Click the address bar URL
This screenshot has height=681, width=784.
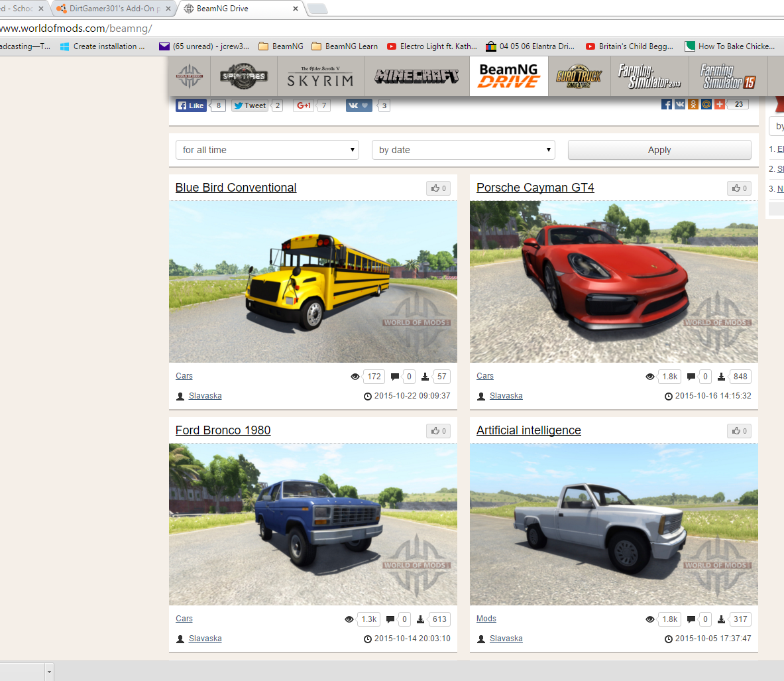click(x=76, y=28)
